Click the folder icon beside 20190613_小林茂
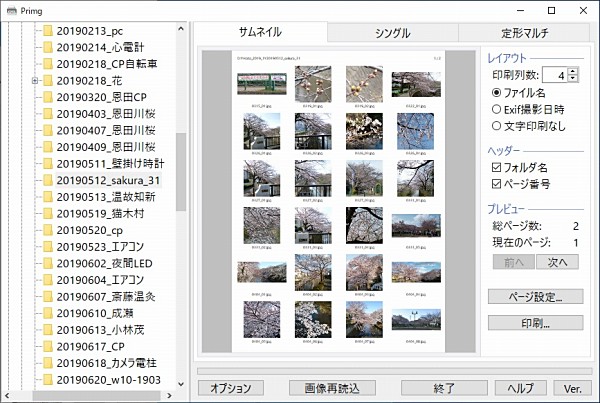Viewport: 600px width, 403px height. tap(48, 330)
